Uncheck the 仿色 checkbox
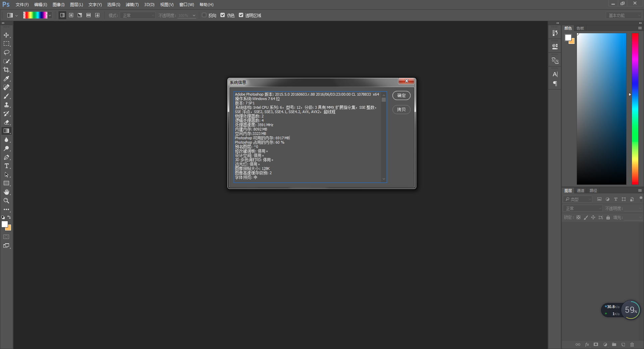Screen dimensions: 644x349 coord(222,15)
